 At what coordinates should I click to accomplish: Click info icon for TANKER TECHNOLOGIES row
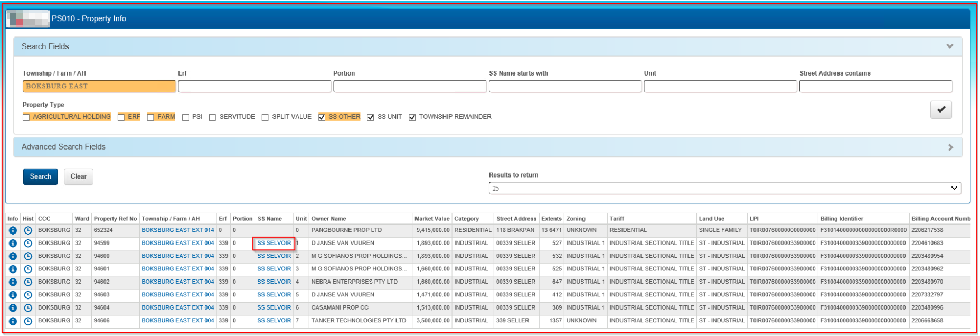point(13,321)
